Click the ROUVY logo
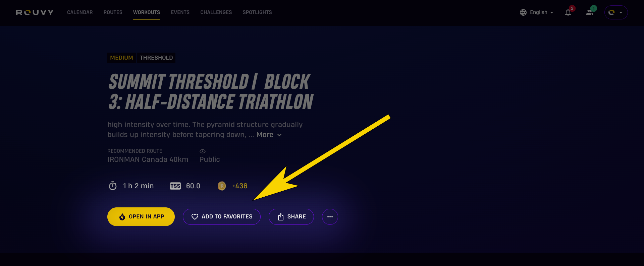This screenshot has height=266, width=644. [35, 12]
